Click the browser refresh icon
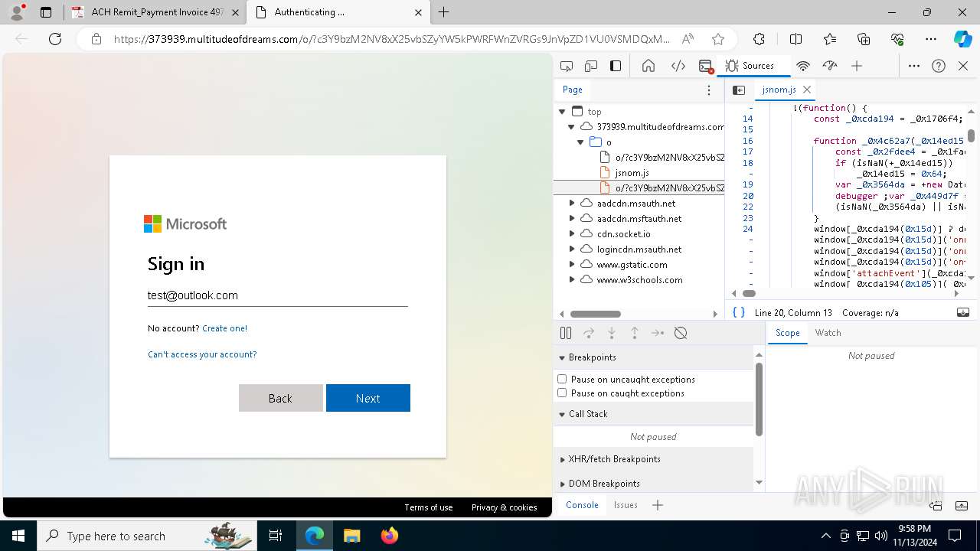 (54, 39)
